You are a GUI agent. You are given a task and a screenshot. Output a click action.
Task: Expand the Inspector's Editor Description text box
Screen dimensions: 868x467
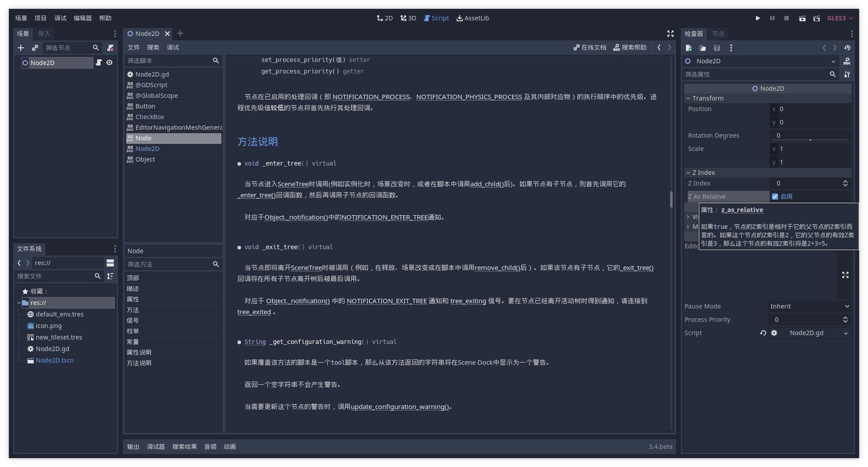tap(845, 275)
